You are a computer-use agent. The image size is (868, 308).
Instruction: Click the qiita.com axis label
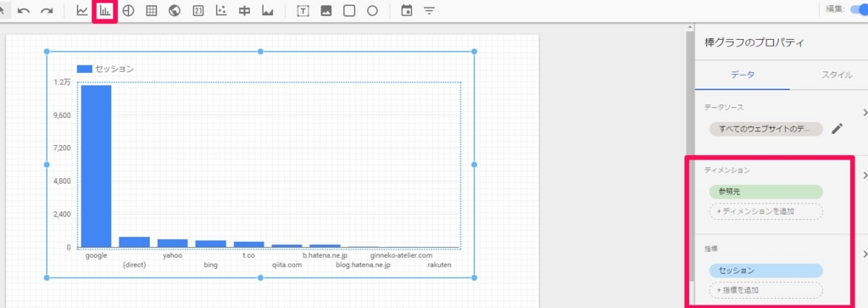click(x=287, y=265)
